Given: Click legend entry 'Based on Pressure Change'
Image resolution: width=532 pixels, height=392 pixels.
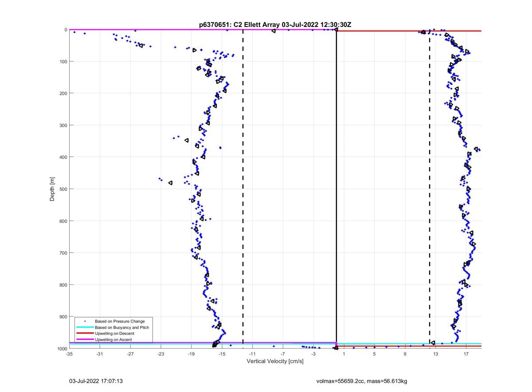Looking at the screenshot, I should pos(120,321).
